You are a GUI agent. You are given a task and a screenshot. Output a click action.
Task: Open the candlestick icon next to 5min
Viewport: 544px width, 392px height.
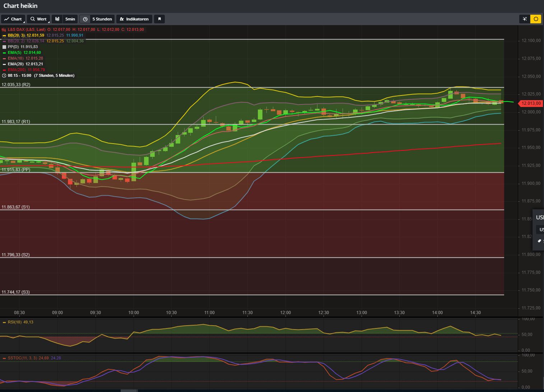coord(57,19)
